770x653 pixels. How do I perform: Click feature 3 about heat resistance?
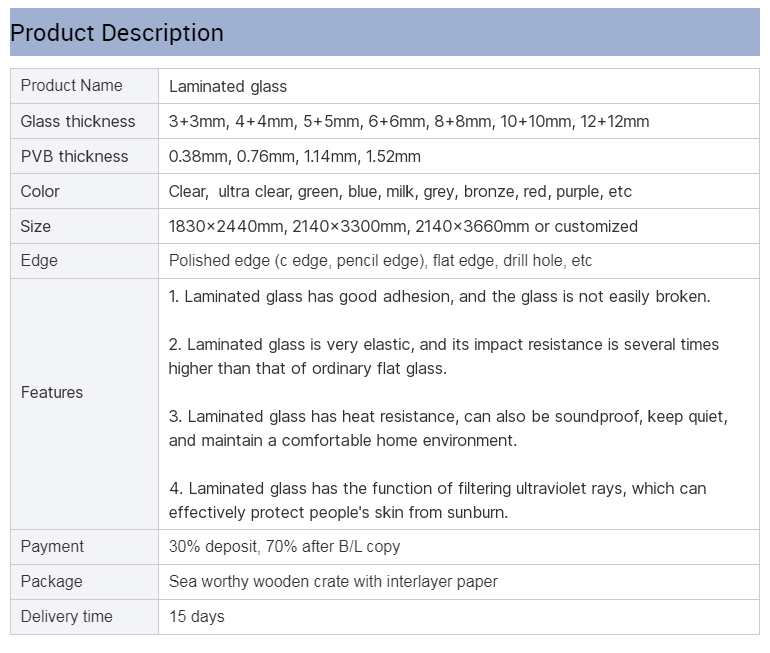click(x=447, y=428)
